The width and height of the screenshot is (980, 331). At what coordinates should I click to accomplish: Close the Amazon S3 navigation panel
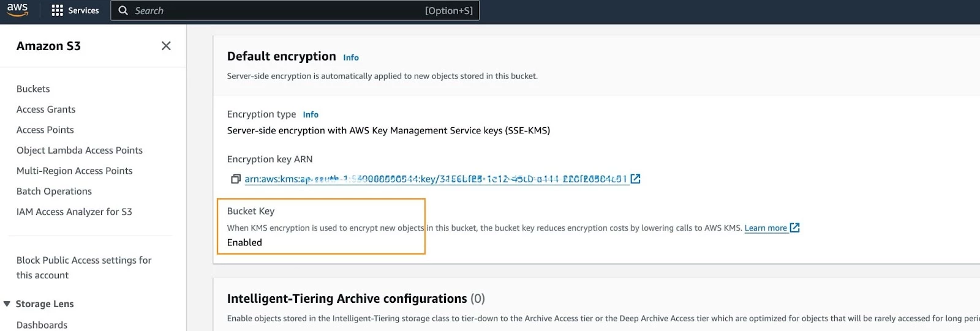point(166,46)
